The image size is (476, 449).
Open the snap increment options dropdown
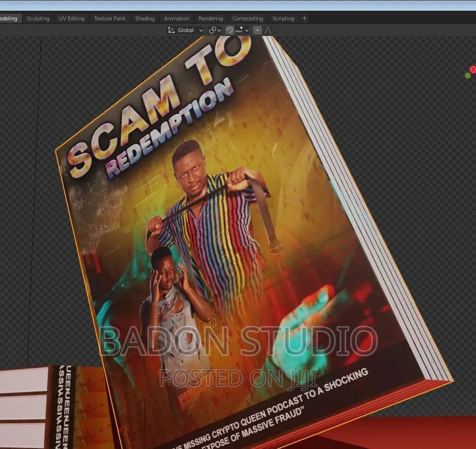(x=242, y=30)
